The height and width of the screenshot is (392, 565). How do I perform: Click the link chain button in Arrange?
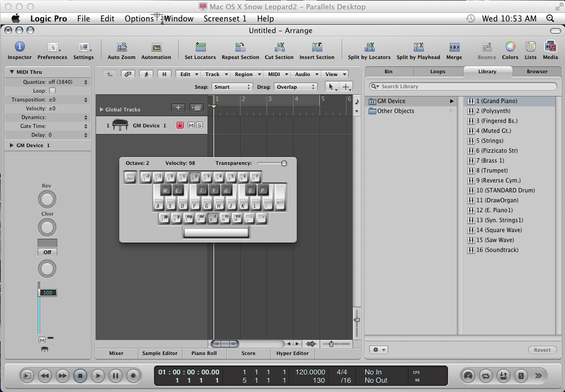(x=127, y=74)
